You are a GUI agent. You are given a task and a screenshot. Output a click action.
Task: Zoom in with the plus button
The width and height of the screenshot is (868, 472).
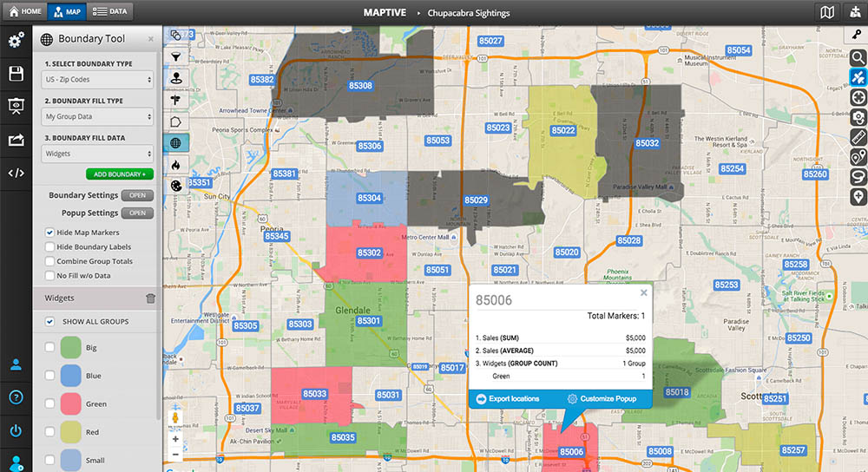(x=175, y=439)
